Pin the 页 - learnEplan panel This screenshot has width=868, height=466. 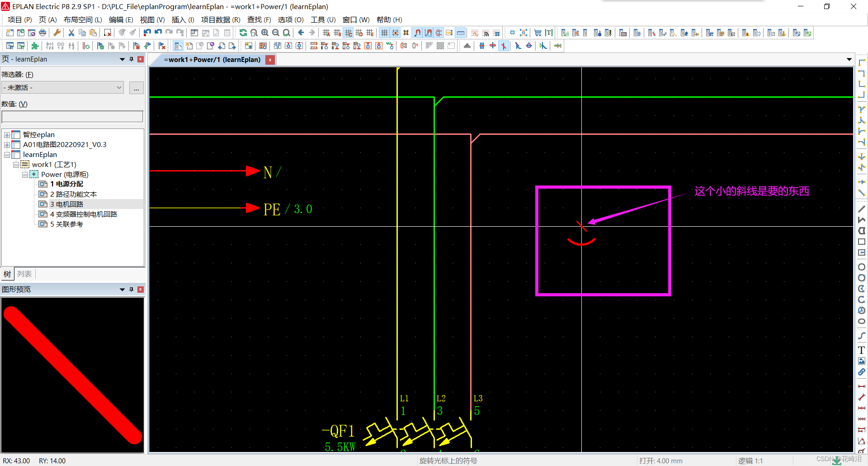click(x=132, y=59)
